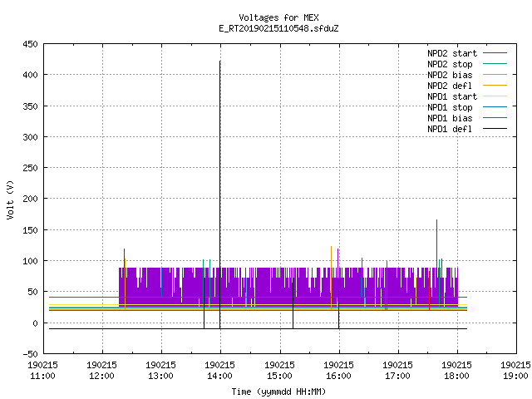This screenshot has height=399, width=532.
Task: Select the NPD1 start legend label
Action: (x=452, y=96)
